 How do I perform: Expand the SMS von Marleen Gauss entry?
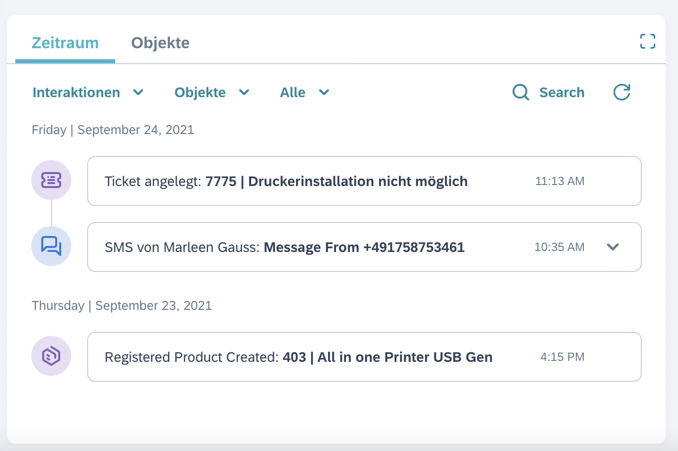tap(613, 247)
